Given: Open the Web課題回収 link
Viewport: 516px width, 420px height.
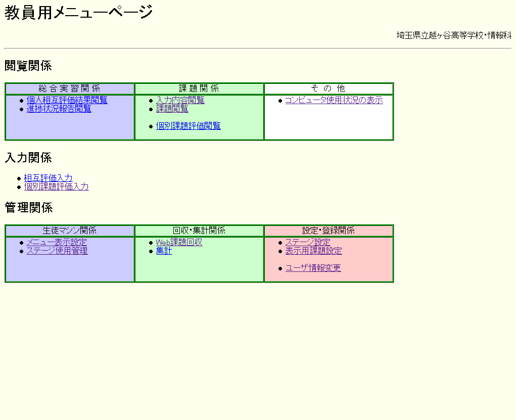Looking at the screenshot, I should [179, 242].
